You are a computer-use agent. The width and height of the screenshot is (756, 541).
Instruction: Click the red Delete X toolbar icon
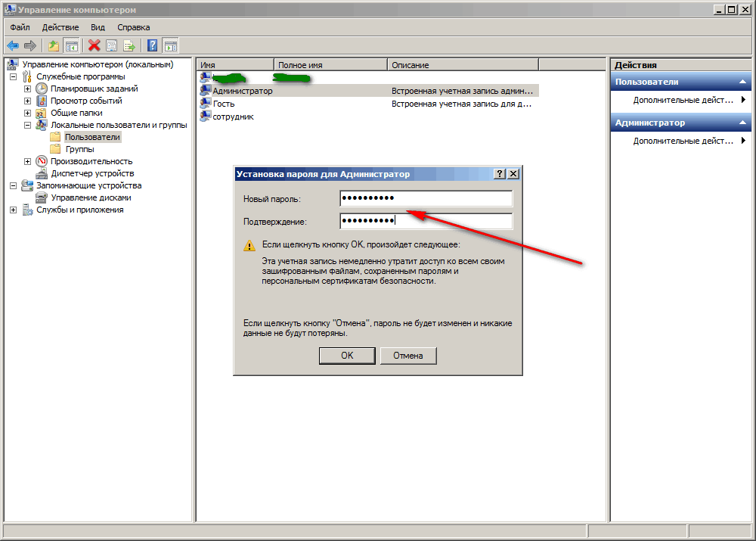[94, 46]
